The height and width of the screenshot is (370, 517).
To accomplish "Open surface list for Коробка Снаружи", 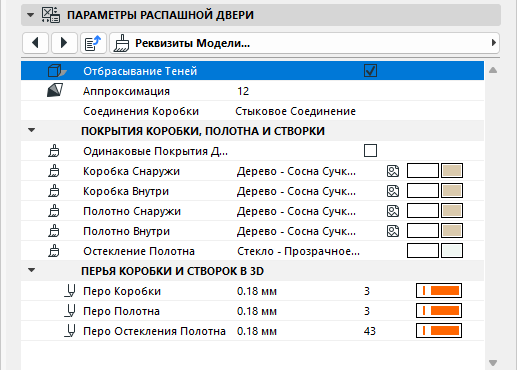I will [296, 171].
